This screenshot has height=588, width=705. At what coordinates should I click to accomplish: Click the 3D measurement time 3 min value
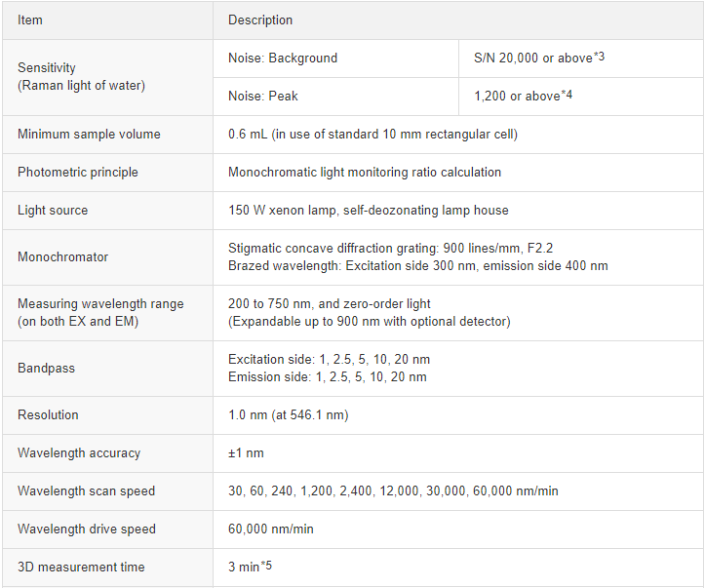(x=250, y=567)
